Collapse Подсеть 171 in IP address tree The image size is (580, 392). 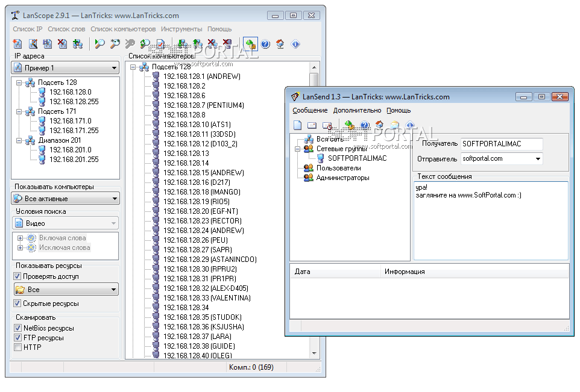click(x=19, y=111)
